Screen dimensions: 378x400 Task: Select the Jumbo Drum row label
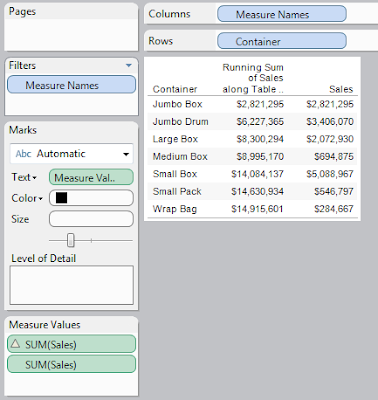coord(180,122)
